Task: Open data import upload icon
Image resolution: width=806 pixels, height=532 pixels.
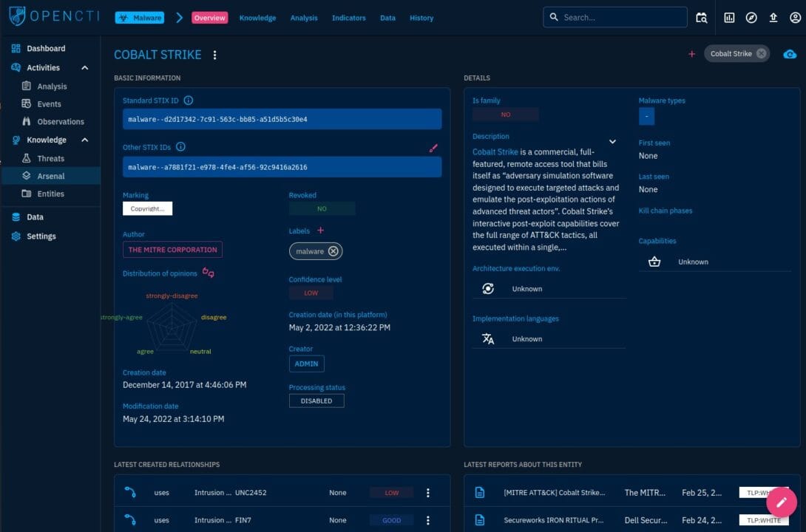Action: coord(773,18)
